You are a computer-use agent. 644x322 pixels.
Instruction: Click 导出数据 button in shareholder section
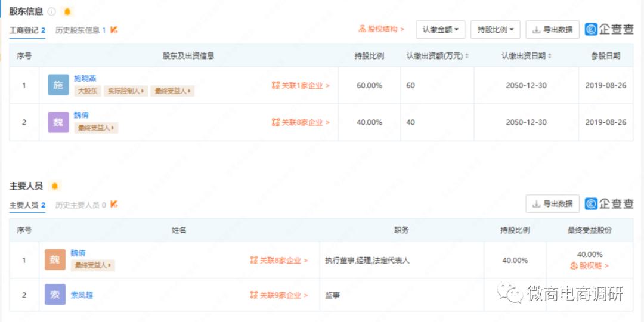(552, 29)
